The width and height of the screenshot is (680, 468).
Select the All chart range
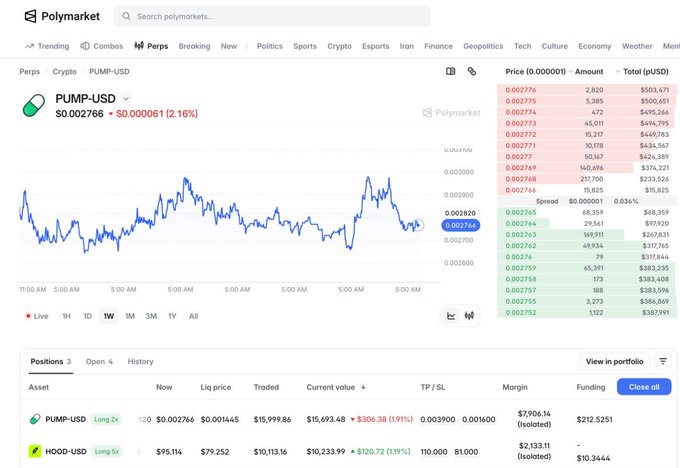tap(193, 316)
